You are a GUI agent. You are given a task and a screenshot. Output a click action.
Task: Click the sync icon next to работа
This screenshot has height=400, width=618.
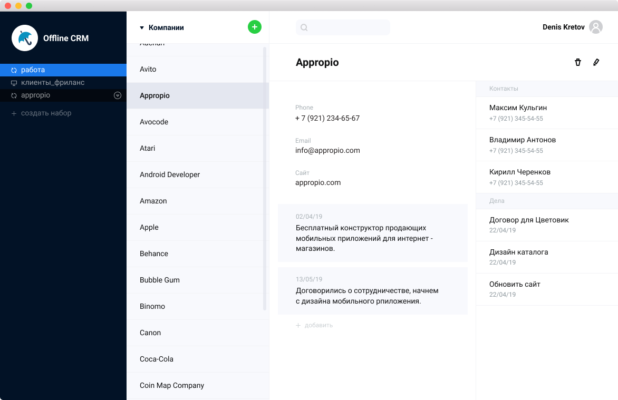[13, 70]
